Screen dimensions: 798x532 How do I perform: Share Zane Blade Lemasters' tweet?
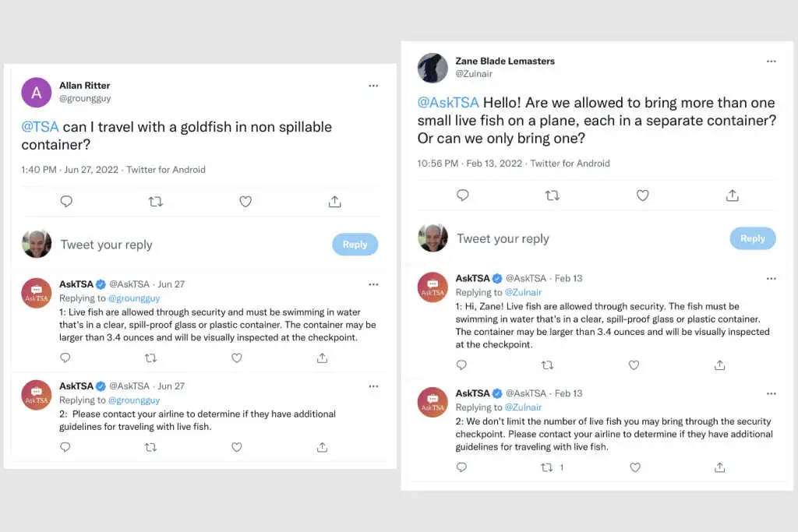[x=732, y=196]
